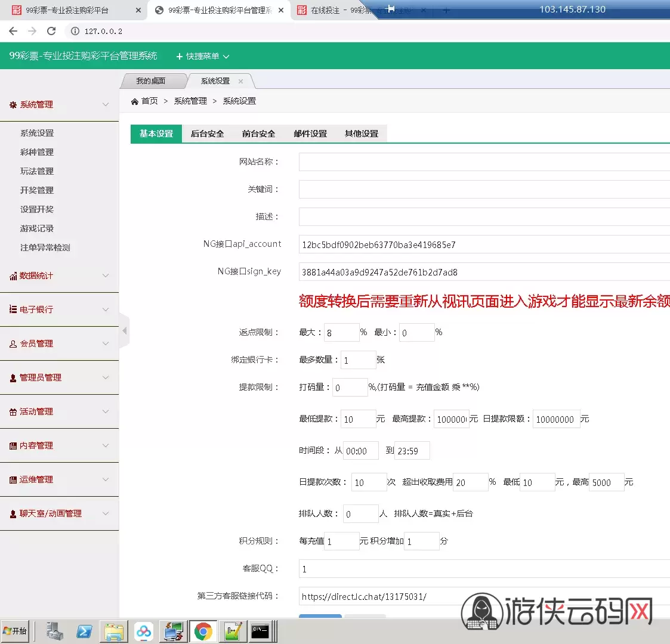Viewport: 670px width, 644px height.
Task: Click the icon beside 运维管理
Action: 13,479
